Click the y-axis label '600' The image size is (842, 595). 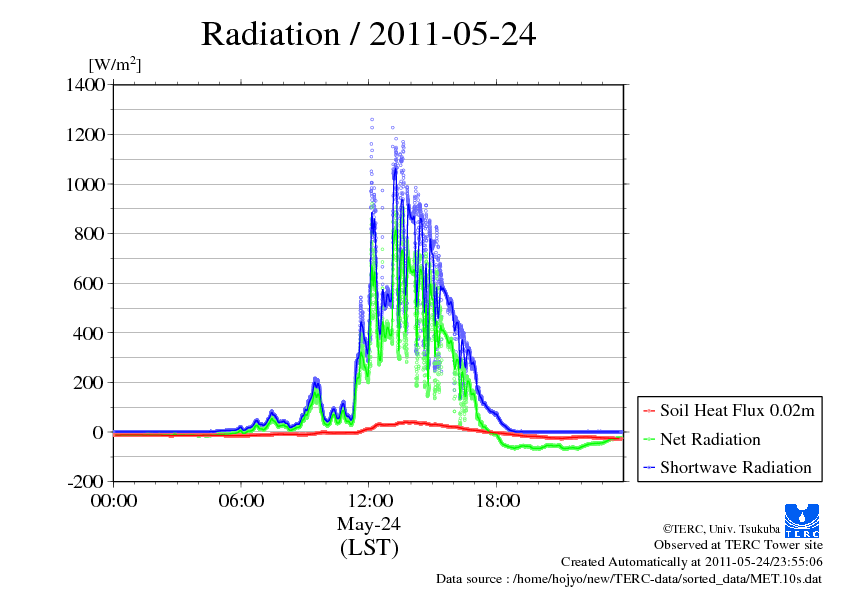tap(89, 284)
